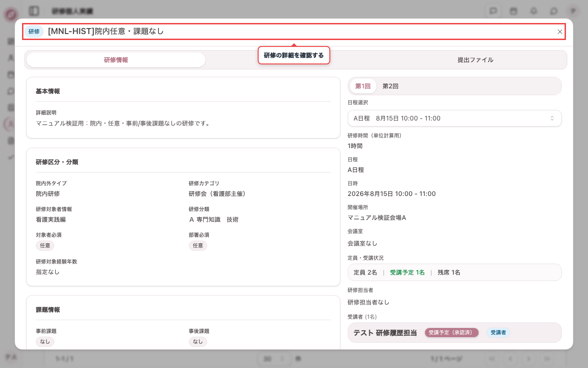
Task: Click the 受講予定（承認済） status badge
Action: click(x=452, y=333)
